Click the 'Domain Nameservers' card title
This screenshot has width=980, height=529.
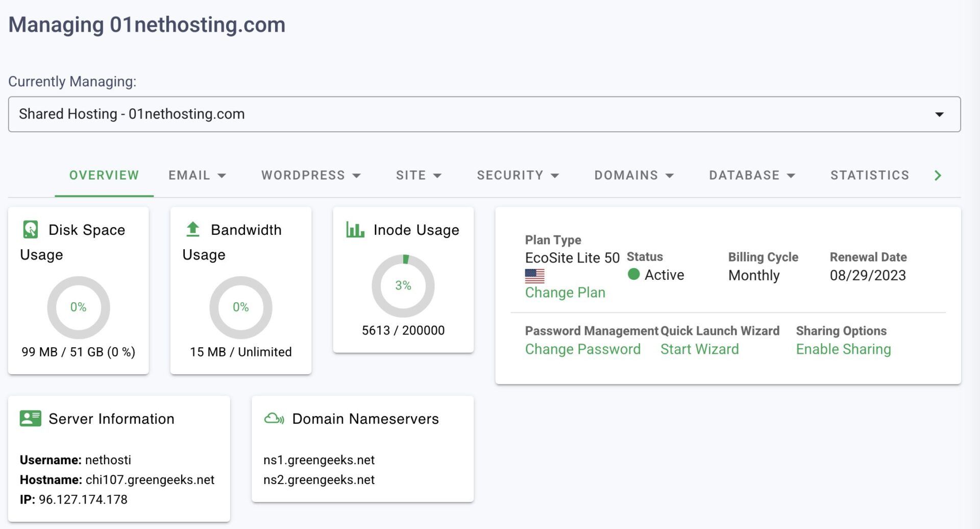[x=365, y=419]
